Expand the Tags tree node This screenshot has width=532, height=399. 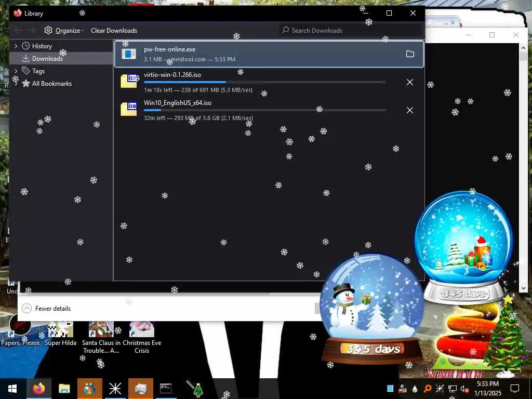(x=16, y=71)
